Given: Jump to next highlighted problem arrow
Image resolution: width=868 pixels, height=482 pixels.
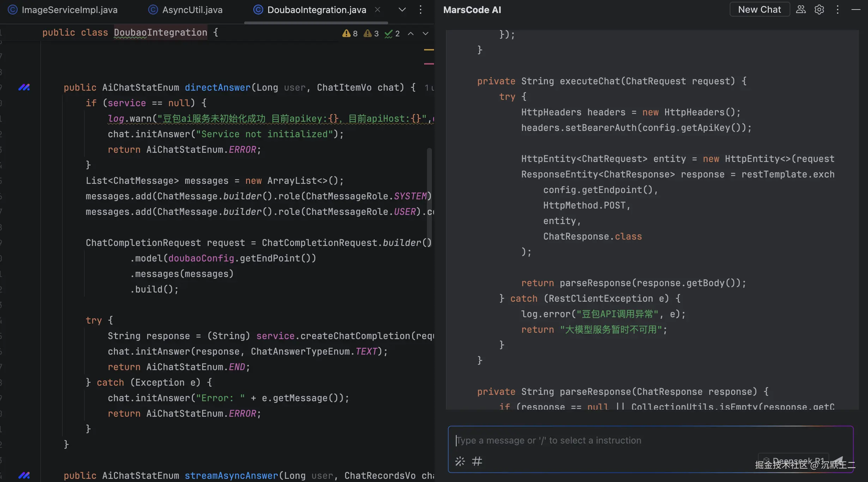Looking at the screenshot, I should (x=426, y=34).
